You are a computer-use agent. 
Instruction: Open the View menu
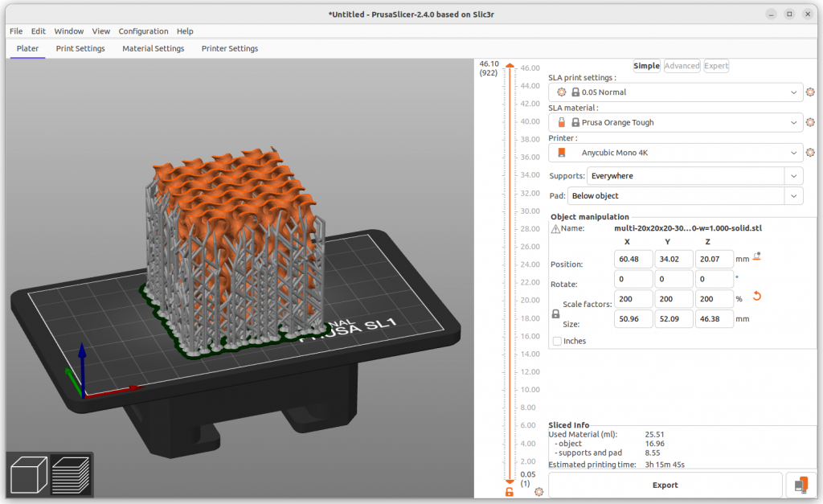[100, 31]
